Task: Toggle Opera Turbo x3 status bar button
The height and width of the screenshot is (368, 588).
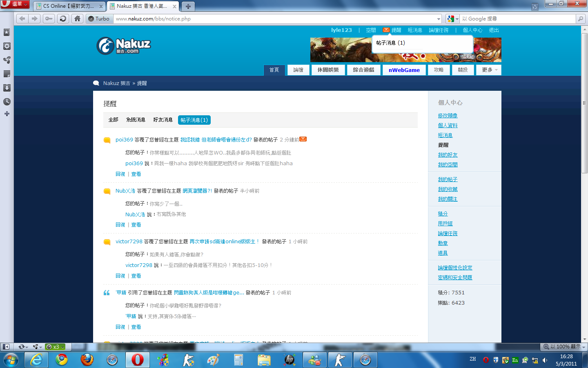Action: tap(56, 347)
